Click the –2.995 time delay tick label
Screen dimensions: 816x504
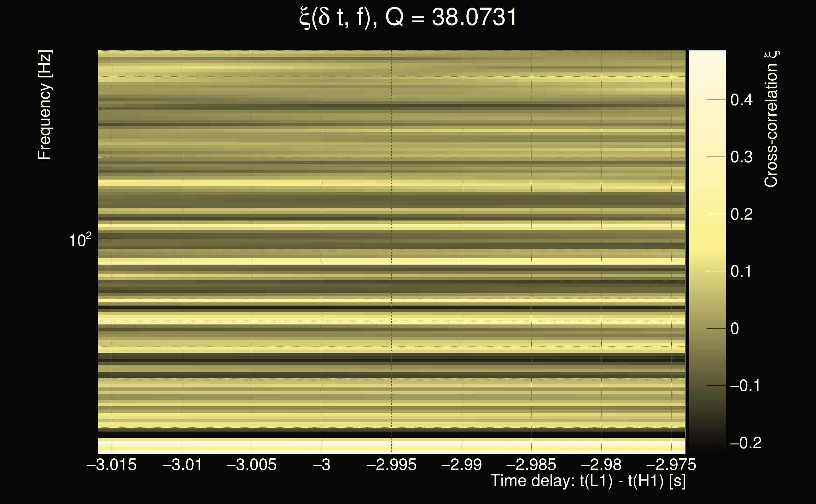point(391,465)
